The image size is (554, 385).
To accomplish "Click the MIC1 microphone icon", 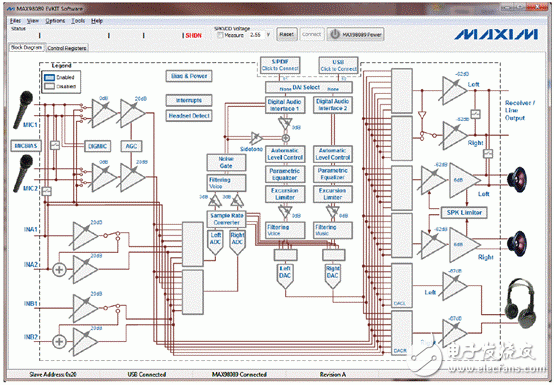I will [x=24, y=109].
